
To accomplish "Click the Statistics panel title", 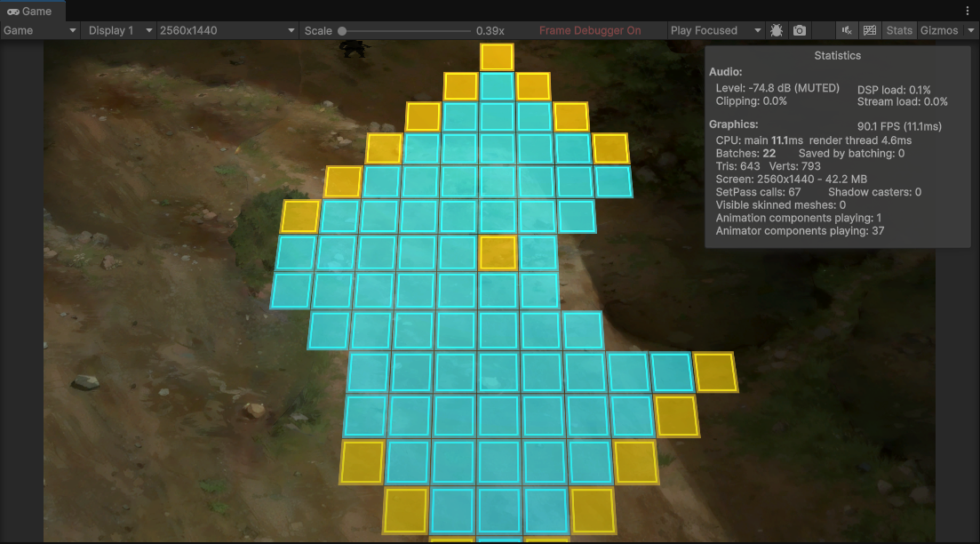I will (838, 56).
